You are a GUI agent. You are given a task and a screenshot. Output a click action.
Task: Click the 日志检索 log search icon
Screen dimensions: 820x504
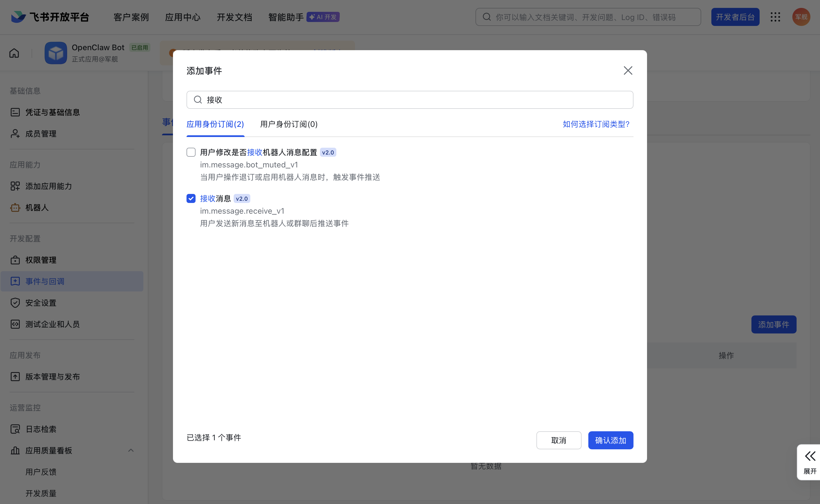pos(15,429)
